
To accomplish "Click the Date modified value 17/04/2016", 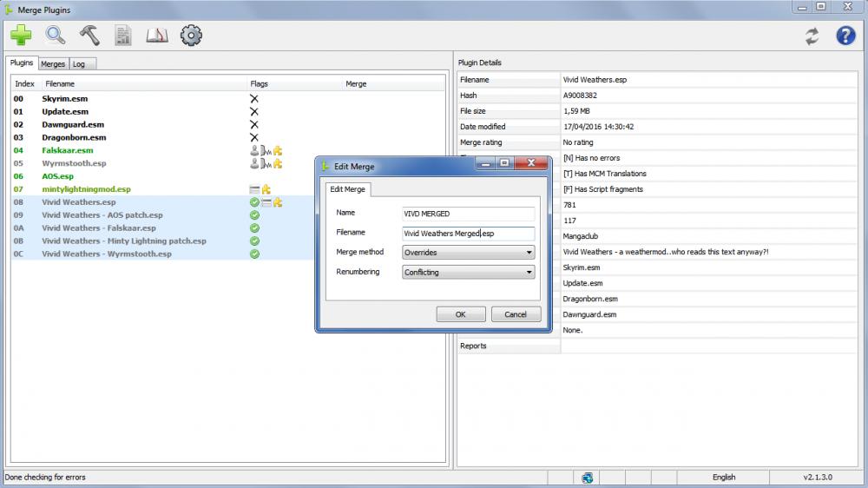I will pos(598,126).
